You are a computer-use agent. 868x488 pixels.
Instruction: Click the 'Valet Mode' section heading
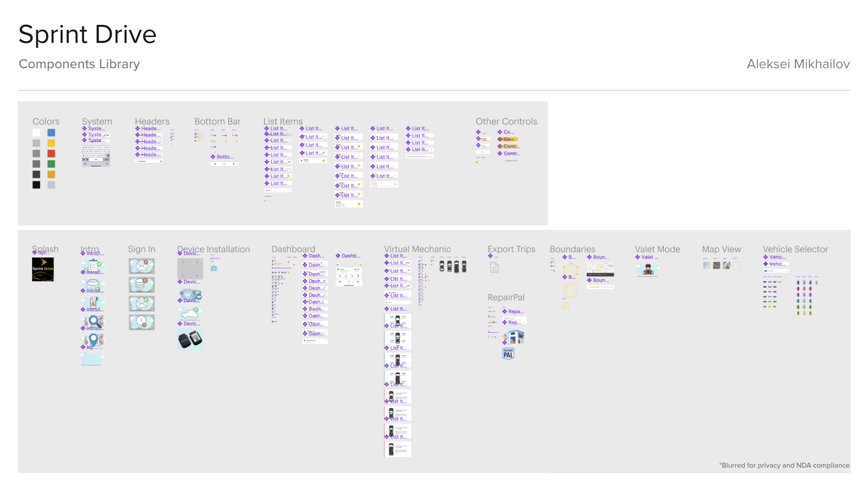(657, 249)
